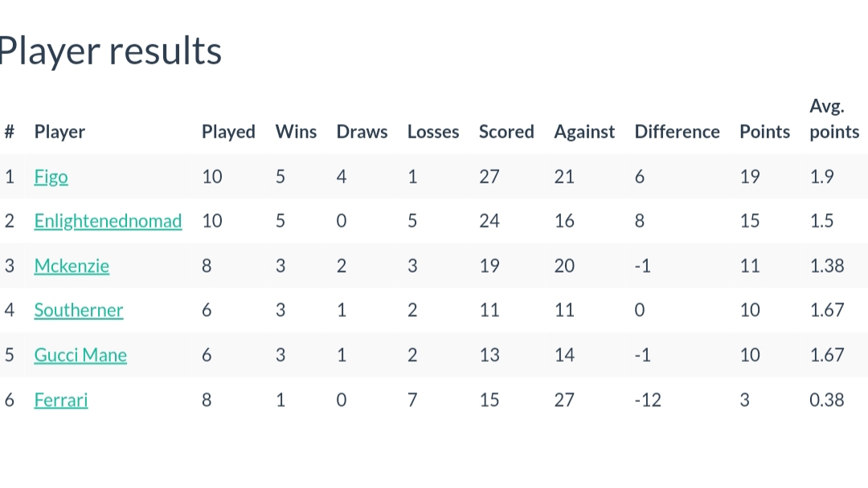
Task: Click the Ferrari player link
Action: [61, 400]
